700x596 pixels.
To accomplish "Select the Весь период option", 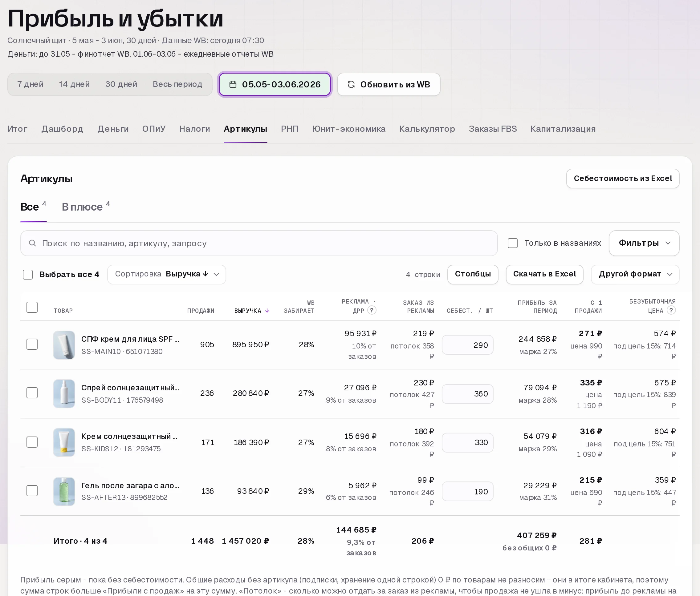I will coord(177,84).
